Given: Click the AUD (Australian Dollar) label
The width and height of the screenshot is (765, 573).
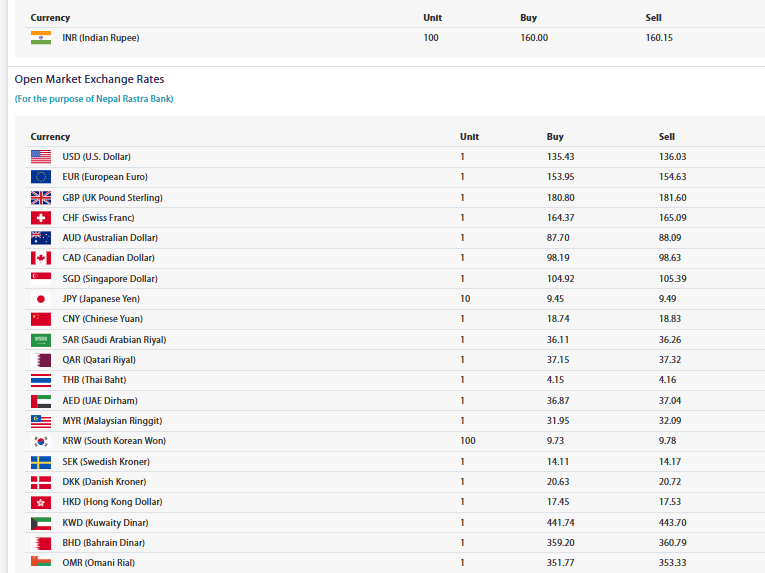Looking at the screenshot, I should (x=110, y=238).
